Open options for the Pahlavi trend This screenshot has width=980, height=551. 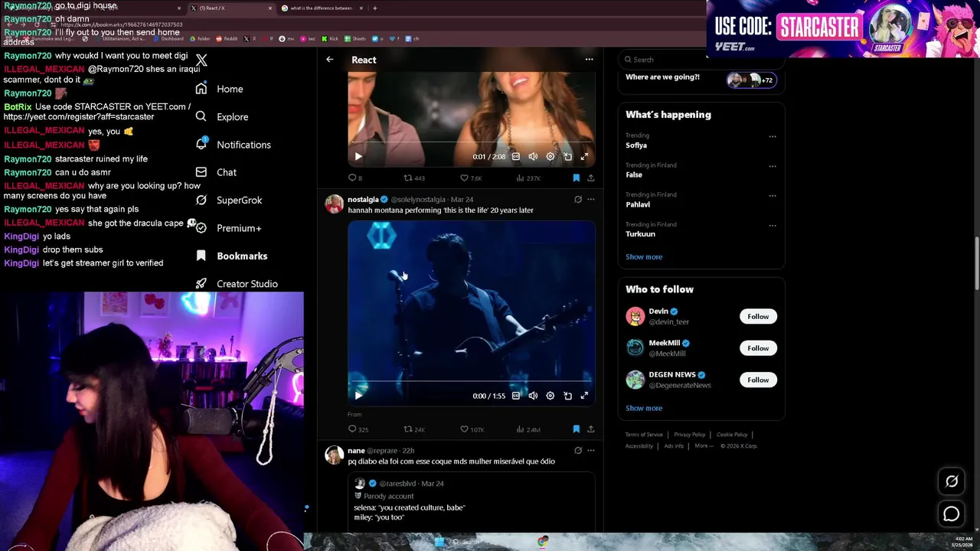(772, 196)
